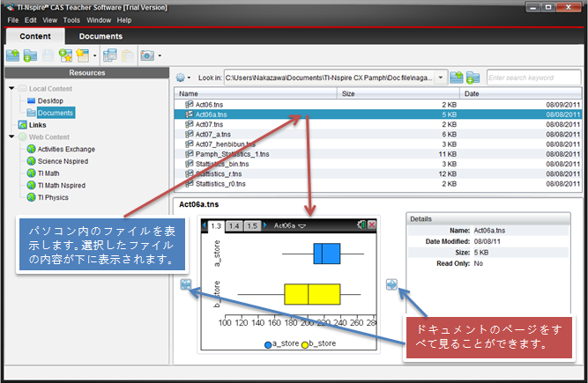Viewport: 588px width, 383px height.
Task: Click the Act07_a.tns document file icon
Action: click(189, 134)
